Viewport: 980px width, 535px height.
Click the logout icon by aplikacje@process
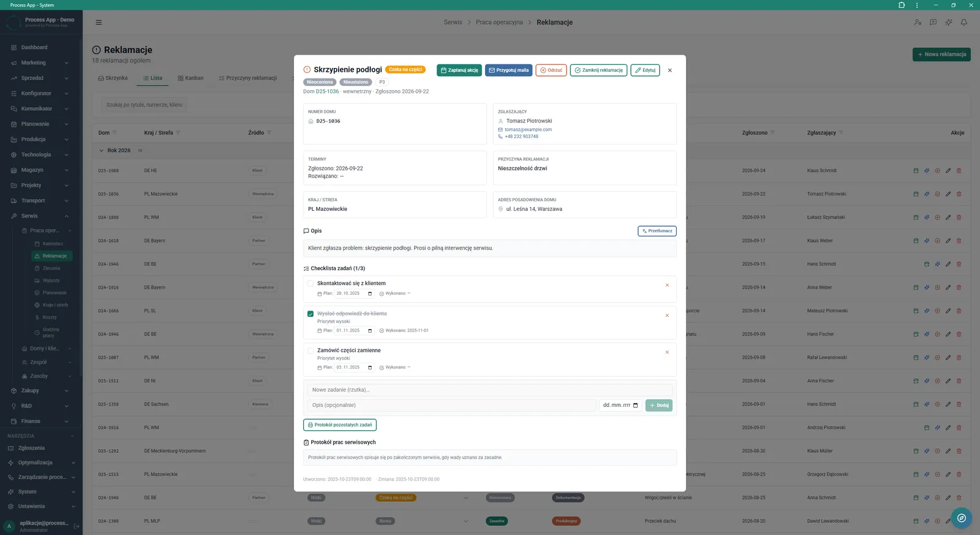[77, 526]
